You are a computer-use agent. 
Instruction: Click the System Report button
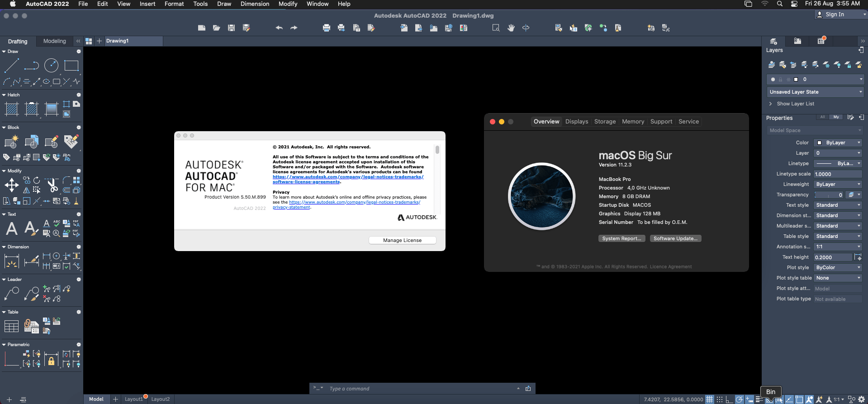coord(621,238)
